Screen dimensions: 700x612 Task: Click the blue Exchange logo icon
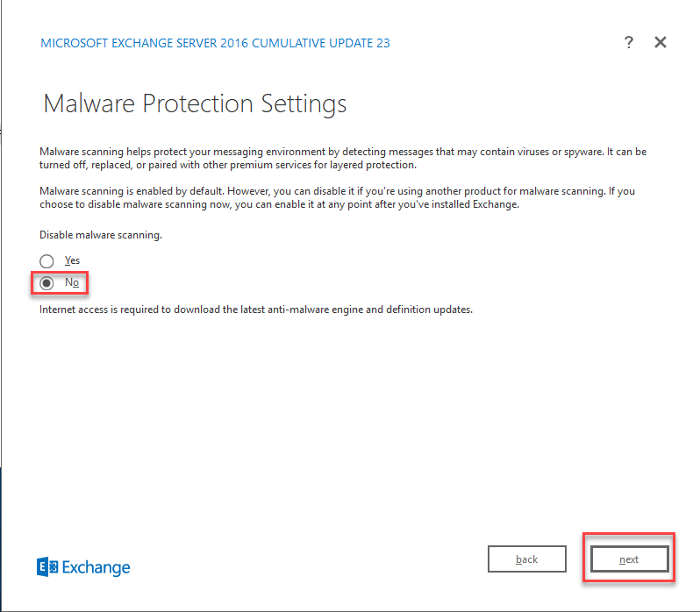click(47, 567)
